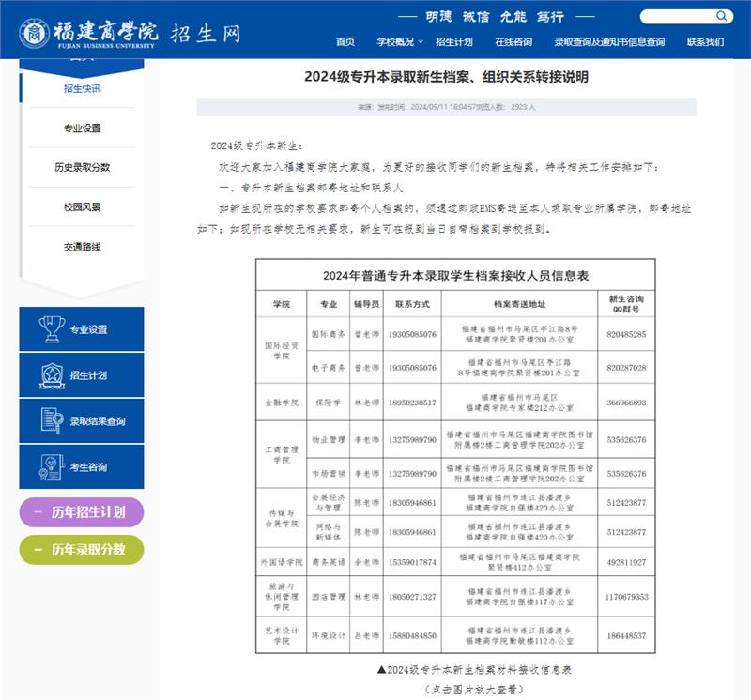Click the document magnifier icon on 录取结果查询
The height and width of the screenshot is (700, 751).
(x=52, y=421)
